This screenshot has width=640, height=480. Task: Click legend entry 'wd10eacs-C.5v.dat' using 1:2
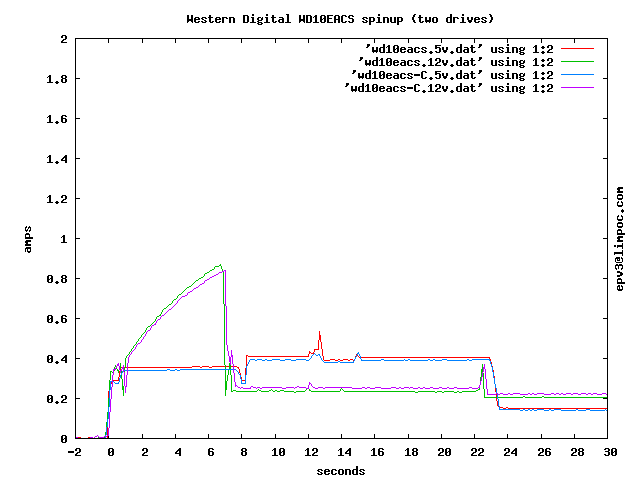click(x=453, y=76)
